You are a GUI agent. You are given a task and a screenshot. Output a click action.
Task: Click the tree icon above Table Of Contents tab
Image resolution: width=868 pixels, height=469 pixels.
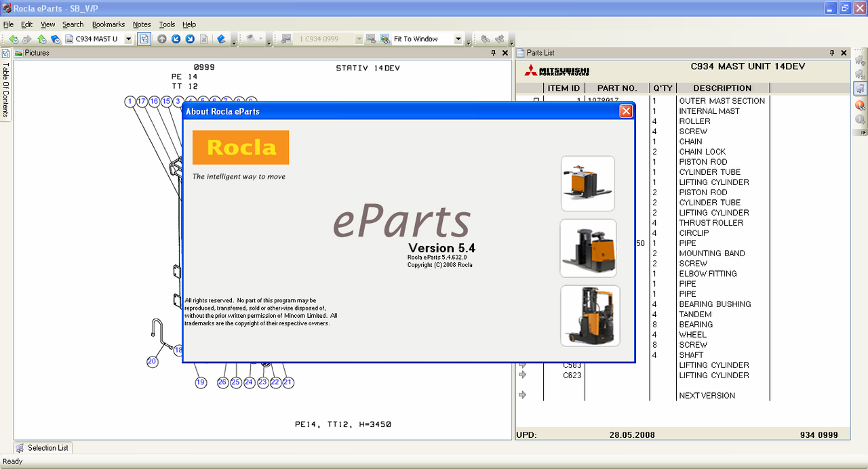(5, 53)
